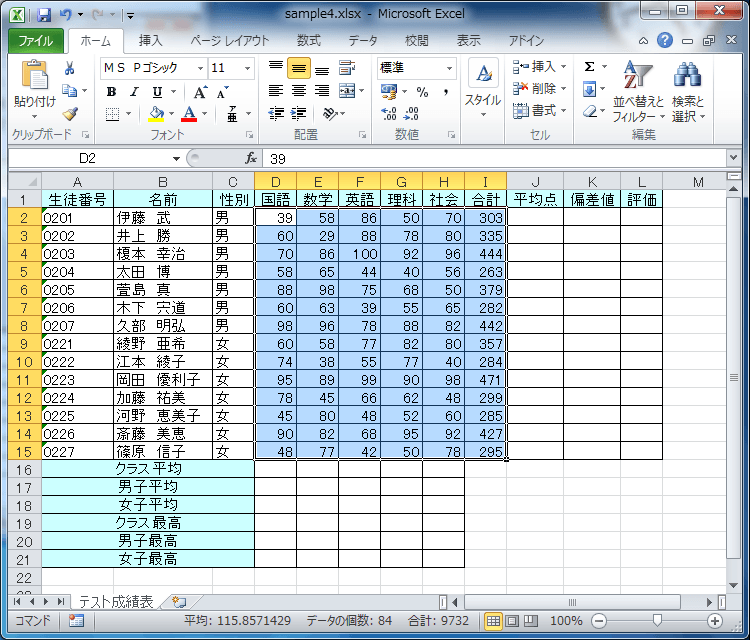The width and height of the screenshot is (750, 640).
Task: Click the Merge and Center icon
Action: 347,90
